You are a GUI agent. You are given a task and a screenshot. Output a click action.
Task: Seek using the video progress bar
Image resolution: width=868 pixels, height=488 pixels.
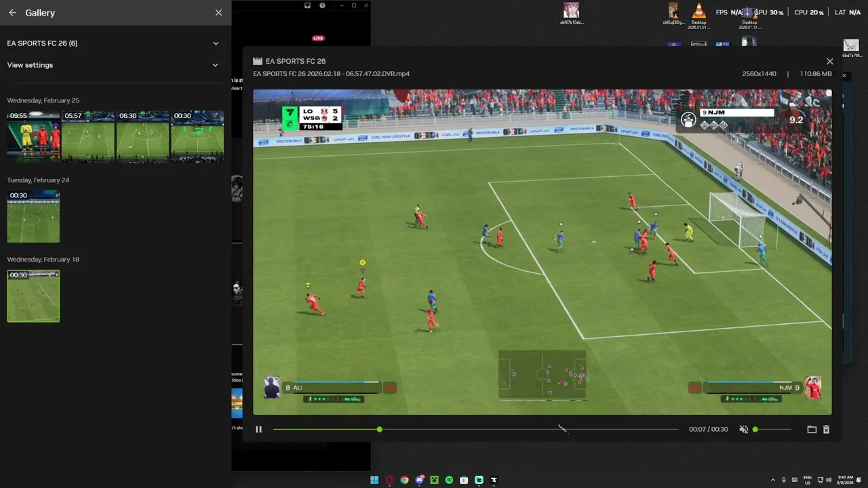pos(475,429)
